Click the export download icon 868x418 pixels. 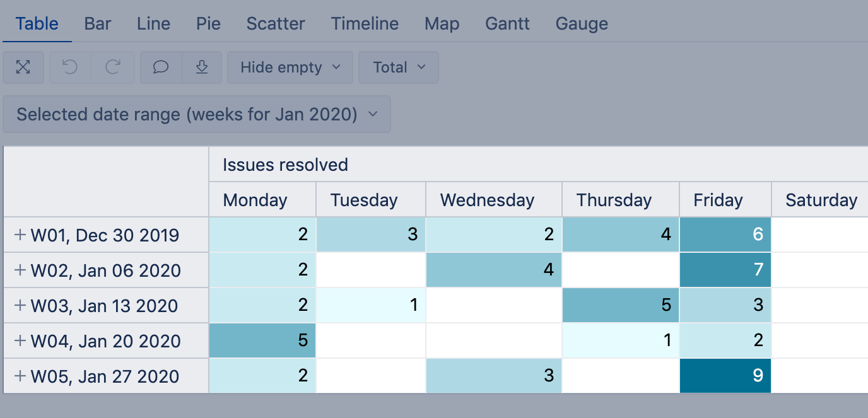point(202,67)
